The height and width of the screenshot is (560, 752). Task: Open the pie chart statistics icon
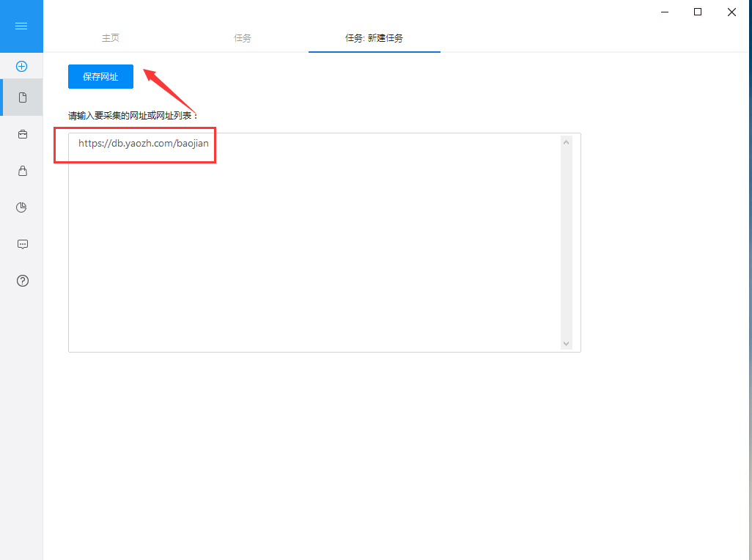(21, 207)
